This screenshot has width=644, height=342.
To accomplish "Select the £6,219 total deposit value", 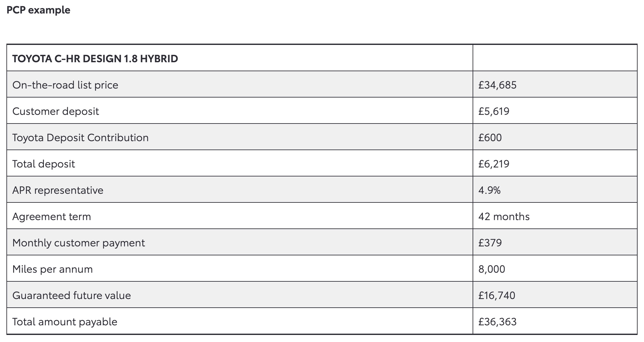I will click(x=494, y=164).
